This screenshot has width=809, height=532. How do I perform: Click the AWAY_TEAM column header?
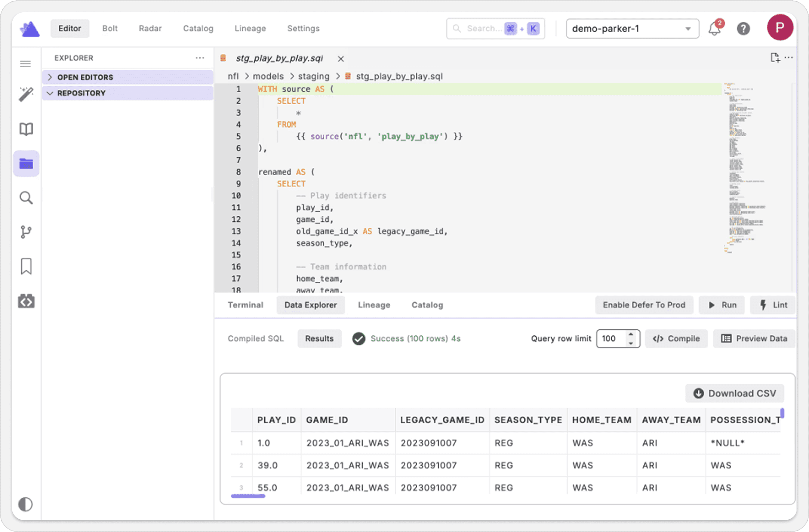[671, 420]
